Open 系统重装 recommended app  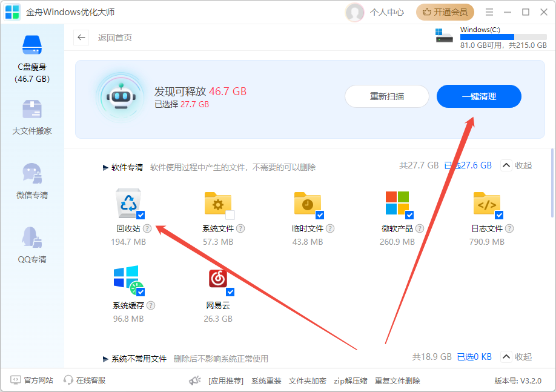tap(266, 381)
